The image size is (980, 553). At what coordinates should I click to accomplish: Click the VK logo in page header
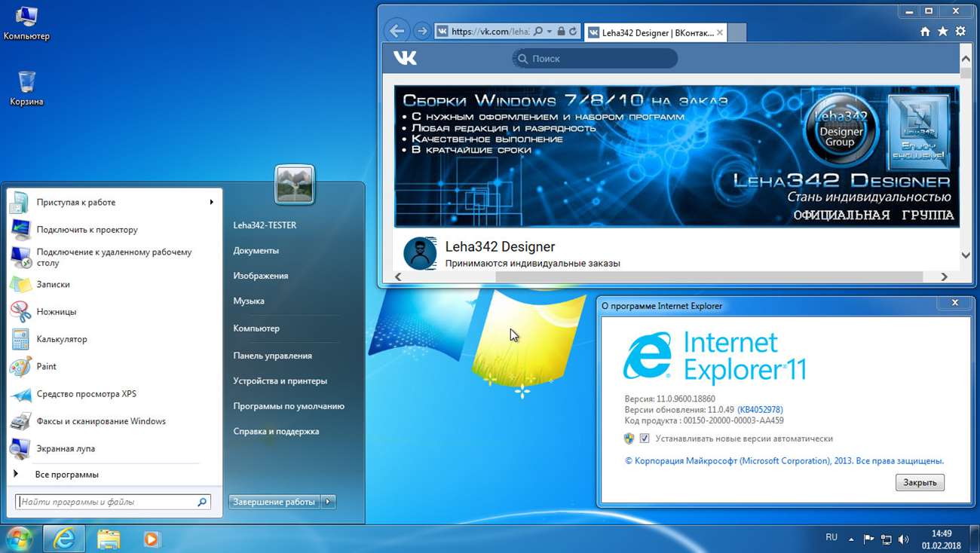pos(405,58)
